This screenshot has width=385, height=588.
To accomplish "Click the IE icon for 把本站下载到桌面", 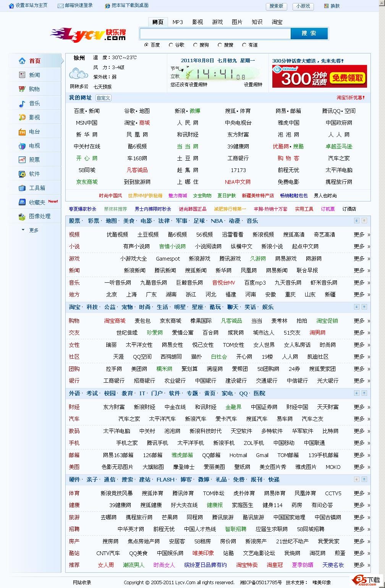I will point(107,6).
